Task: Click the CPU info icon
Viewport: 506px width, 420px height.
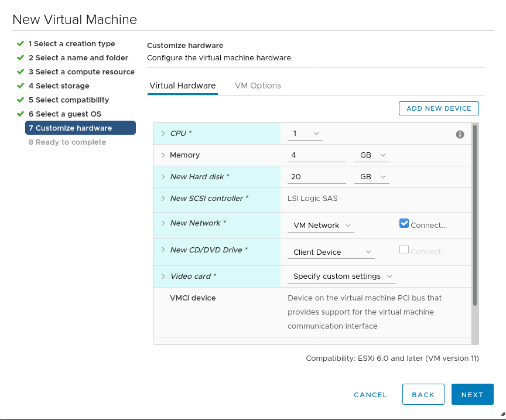Action: click(460, 134)
